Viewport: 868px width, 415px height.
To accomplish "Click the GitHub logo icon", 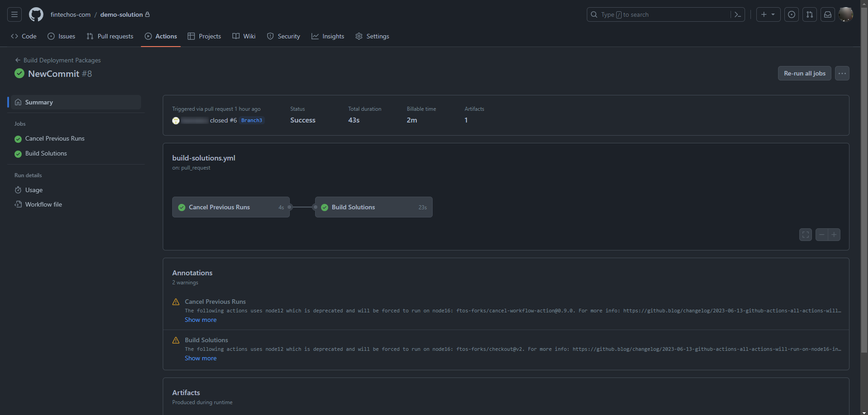I will 36,14.
